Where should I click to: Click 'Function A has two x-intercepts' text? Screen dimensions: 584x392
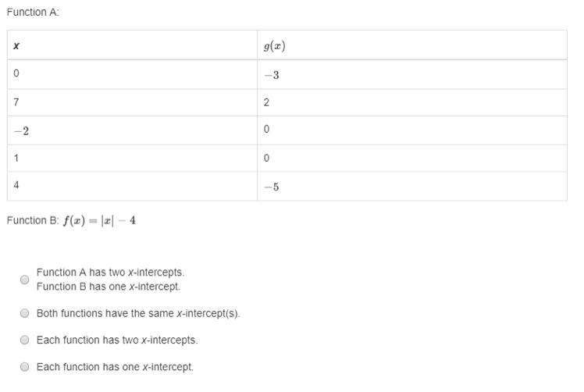coord(110,273)
